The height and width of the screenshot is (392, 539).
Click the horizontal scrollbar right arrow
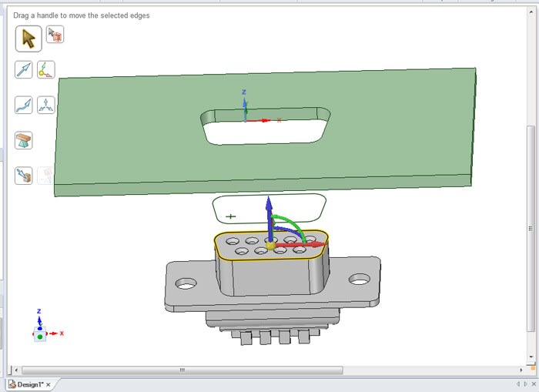(x=521, y=370)
